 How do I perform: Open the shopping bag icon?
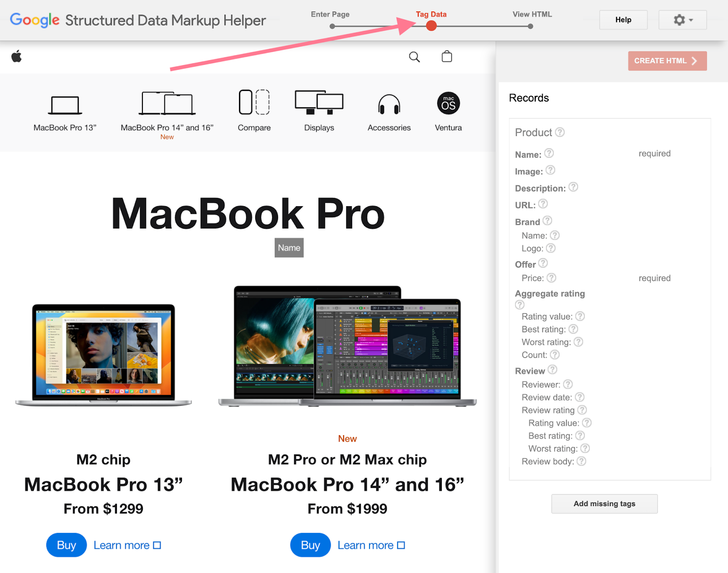(447, 56)
